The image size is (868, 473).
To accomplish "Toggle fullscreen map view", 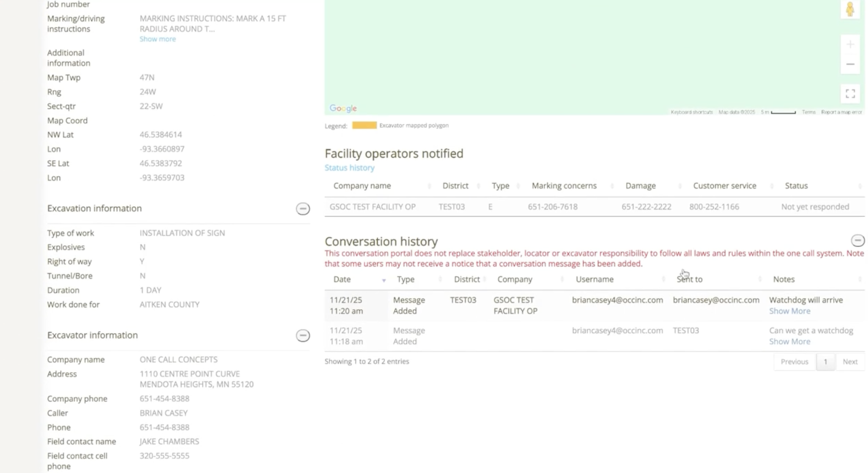I will [x=850, y=94].
